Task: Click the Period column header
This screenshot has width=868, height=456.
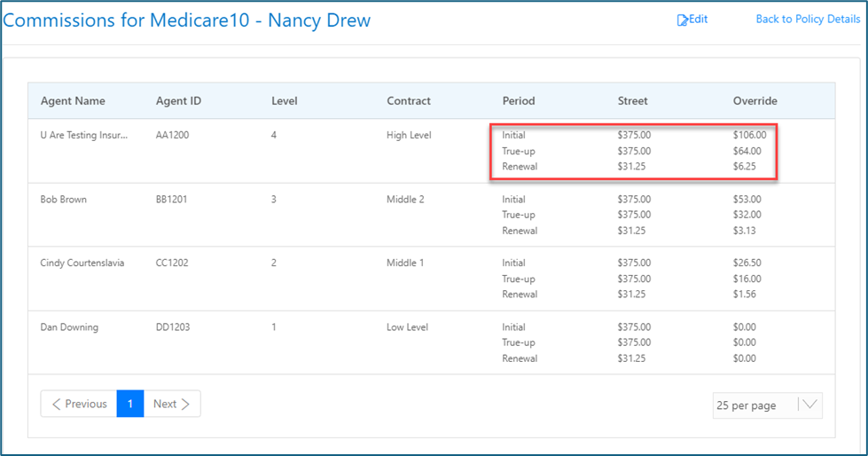Action: pyautogui.click(x=519, y=101)
